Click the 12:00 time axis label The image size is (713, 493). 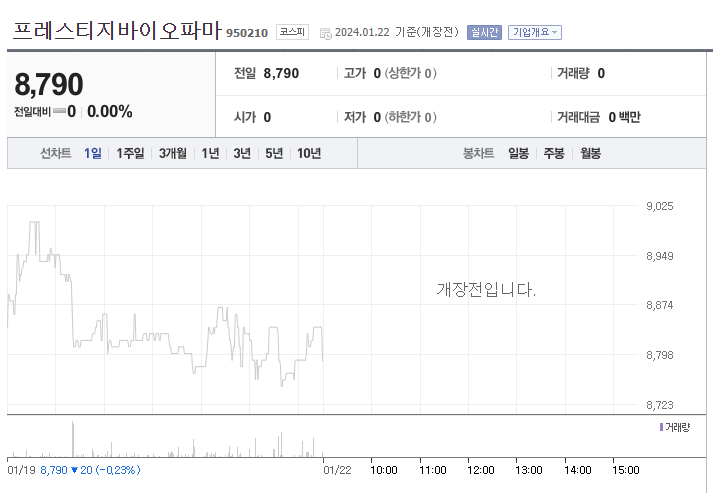pos(481,470)
